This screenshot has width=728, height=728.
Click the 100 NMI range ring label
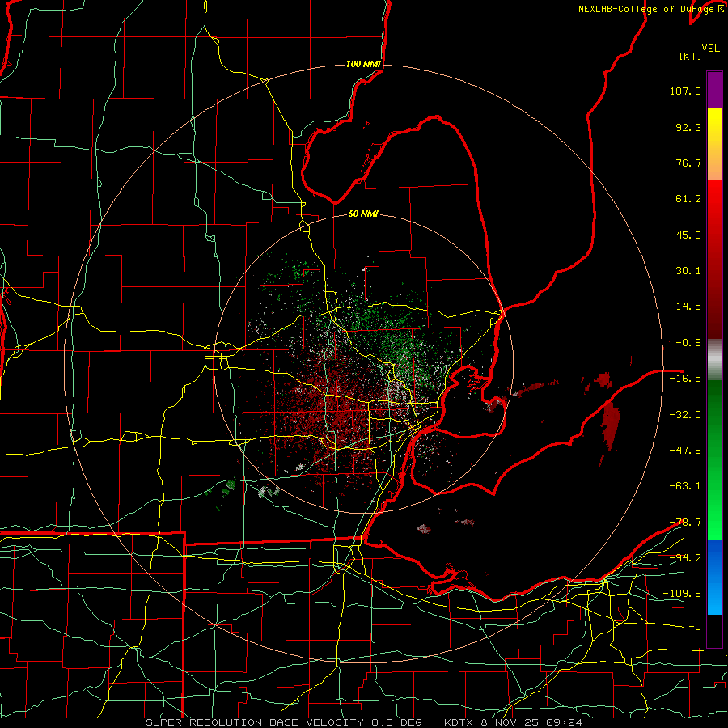coord(363,64)
